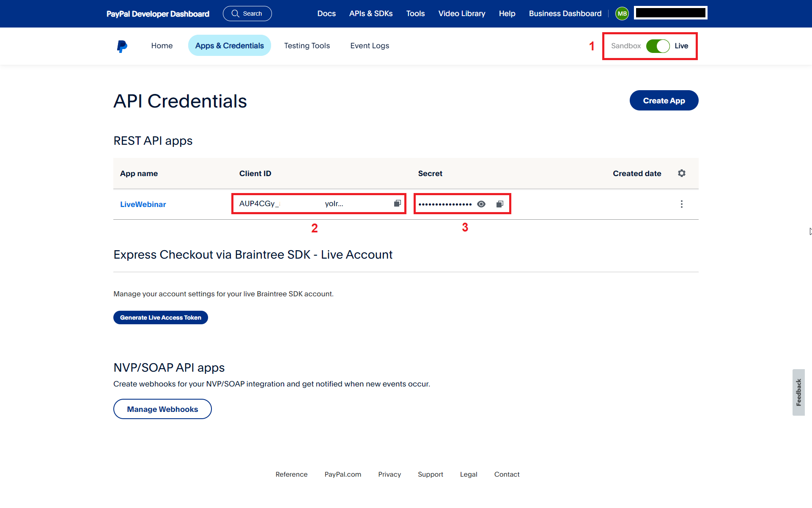Copy the Client ID to clipboard
Viewport: 812px width, 508px height.
[397, 204]
